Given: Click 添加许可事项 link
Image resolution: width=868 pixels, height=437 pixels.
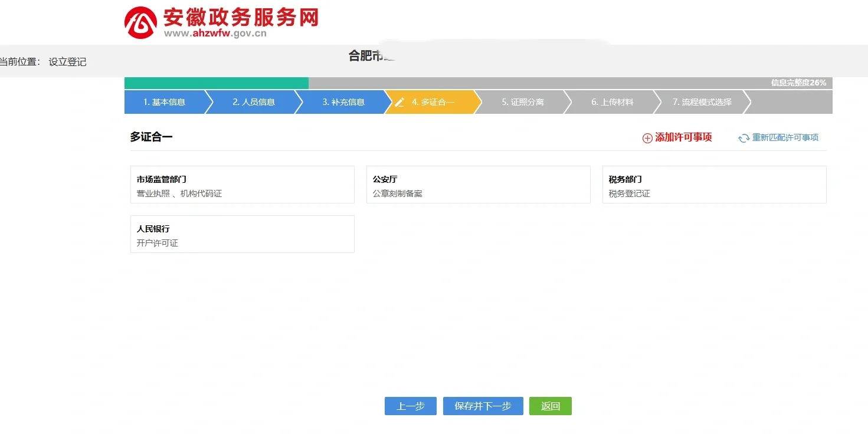Looking at the screenshot, I should [x=683, y=137].
